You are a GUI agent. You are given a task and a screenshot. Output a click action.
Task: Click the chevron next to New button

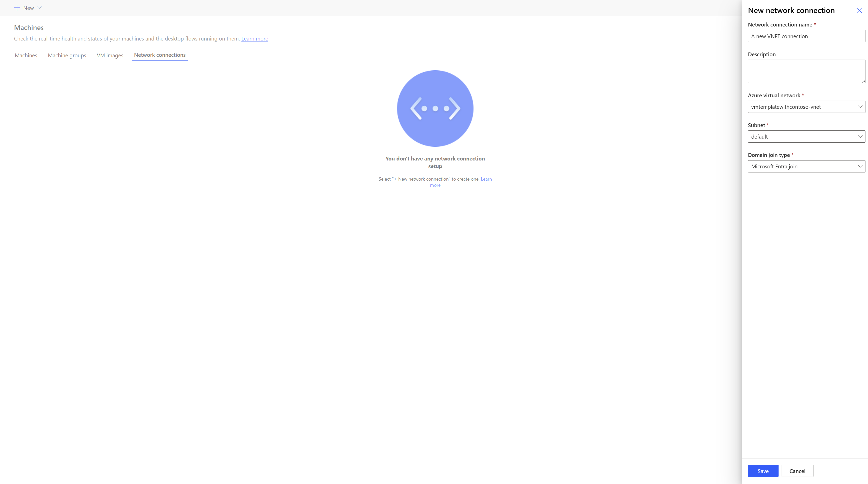pyautogui.click(x=40, y=8)
